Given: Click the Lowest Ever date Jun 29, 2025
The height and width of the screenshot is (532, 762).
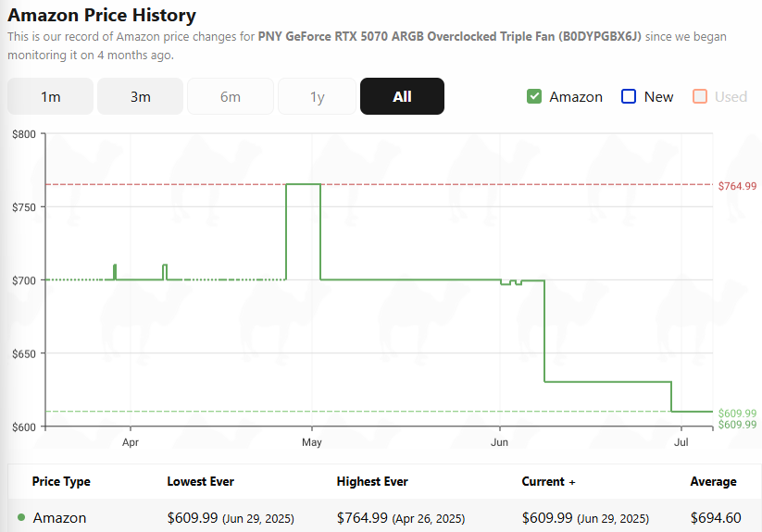Looking at the screenshot, I should click(x=258, y=519).
